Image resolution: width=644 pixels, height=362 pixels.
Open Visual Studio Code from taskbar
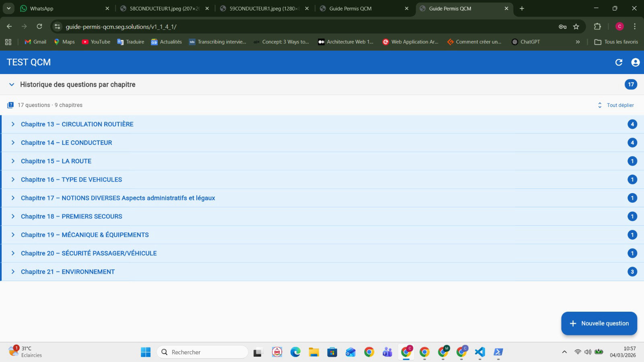(480, 352)
